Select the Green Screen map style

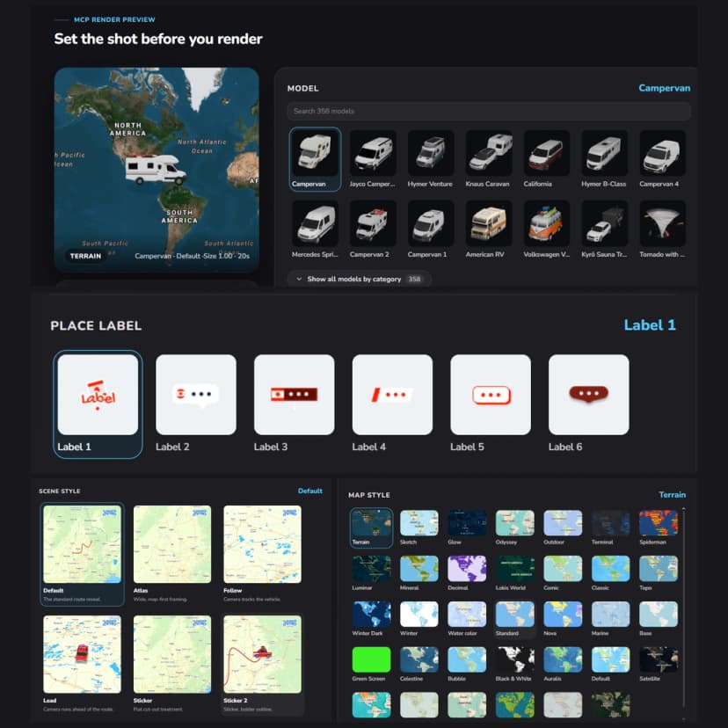[371, 659]
